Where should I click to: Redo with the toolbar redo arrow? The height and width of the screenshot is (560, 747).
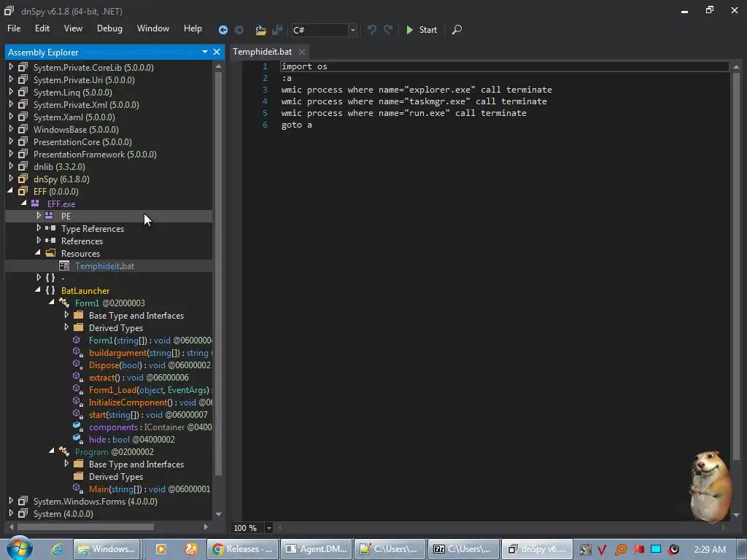coord(388,30)
